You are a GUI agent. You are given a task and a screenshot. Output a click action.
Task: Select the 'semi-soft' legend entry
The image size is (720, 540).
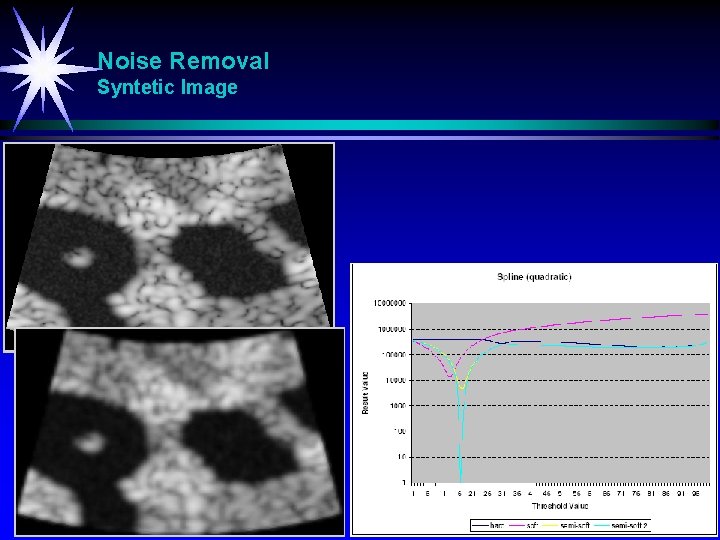pos(568,525)
